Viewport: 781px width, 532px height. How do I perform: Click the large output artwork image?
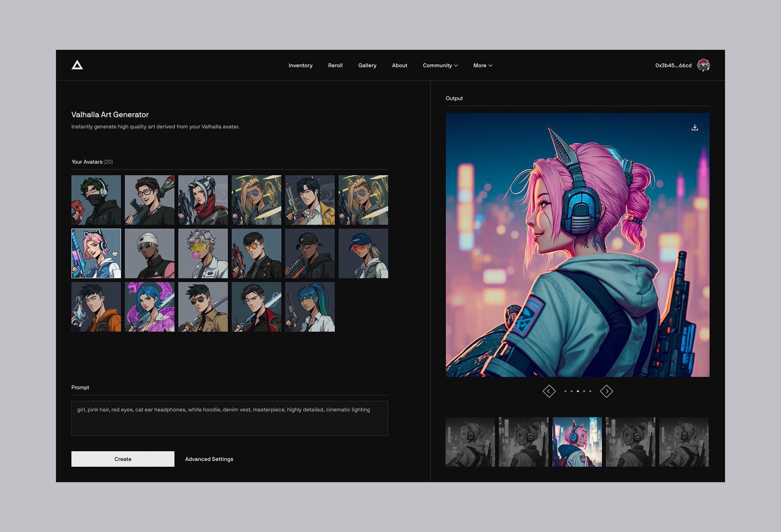coord(577,245)
